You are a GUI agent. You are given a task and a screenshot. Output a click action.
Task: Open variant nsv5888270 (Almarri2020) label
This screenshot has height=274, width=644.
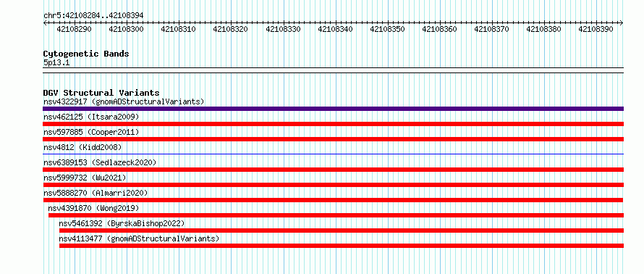click(96, 193)
